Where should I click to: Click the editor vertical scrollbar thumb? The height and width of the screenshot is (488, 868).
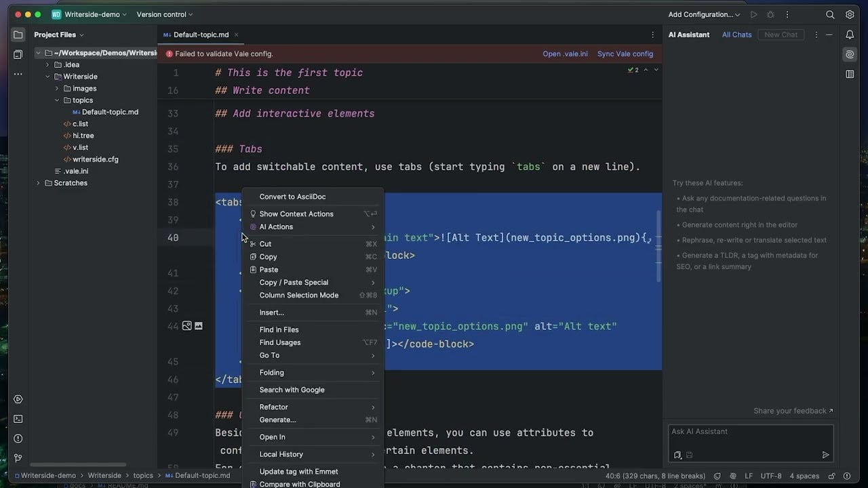pyautogui.click(x=658, y=245)
